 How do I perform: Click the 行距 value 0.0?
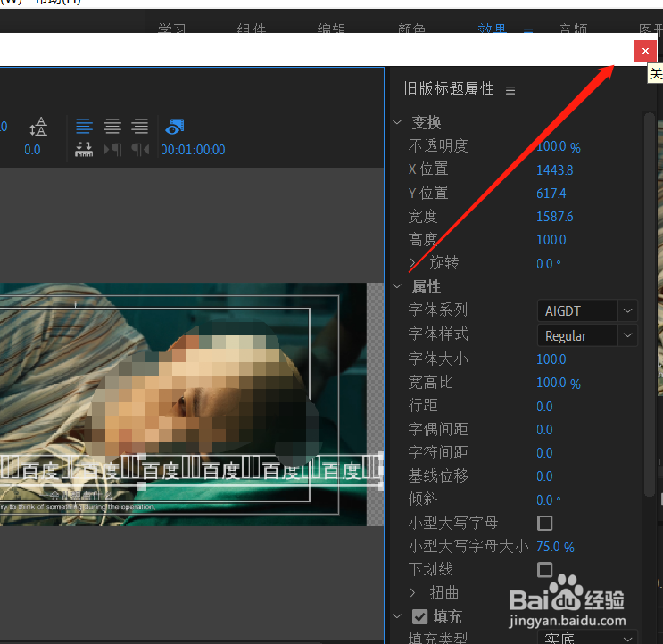[x=544, y=407]
